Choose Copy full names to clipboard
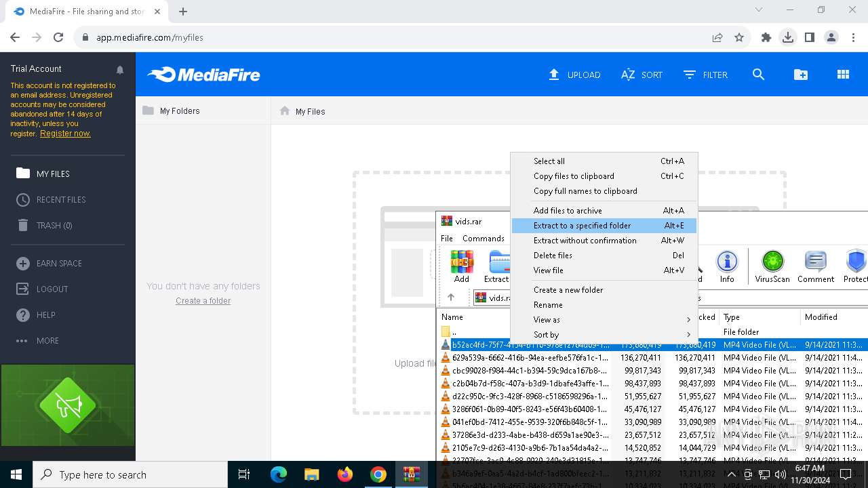 [x=604, y=191]
